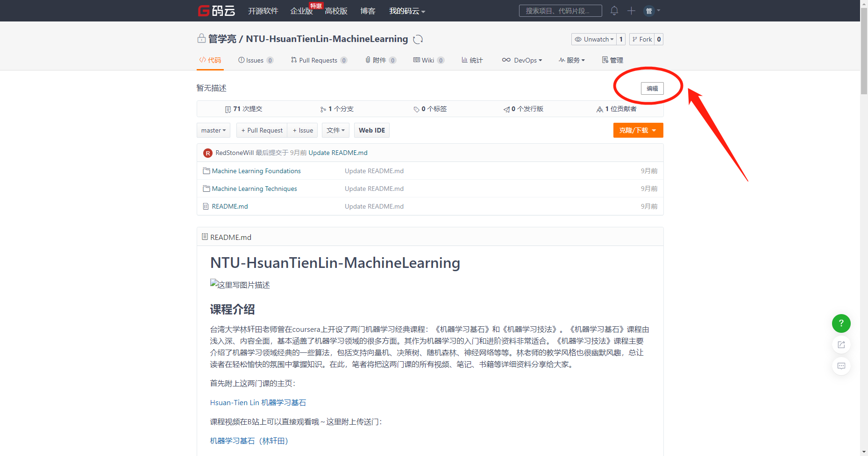Open the 机器学习基石（林轩田）link
868x456 pixels.
(249, 441)
